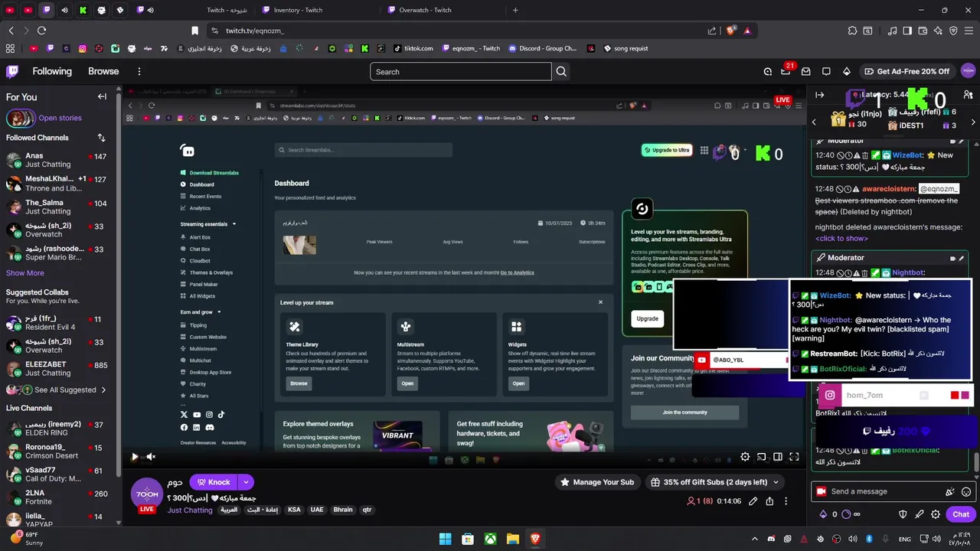Open Anas followed channel
Viewport: 980px width, 551px height.
57,160
